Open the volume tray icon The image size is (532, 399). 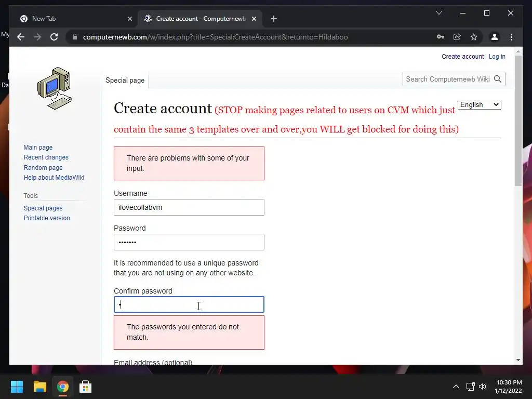click(483, 387)
